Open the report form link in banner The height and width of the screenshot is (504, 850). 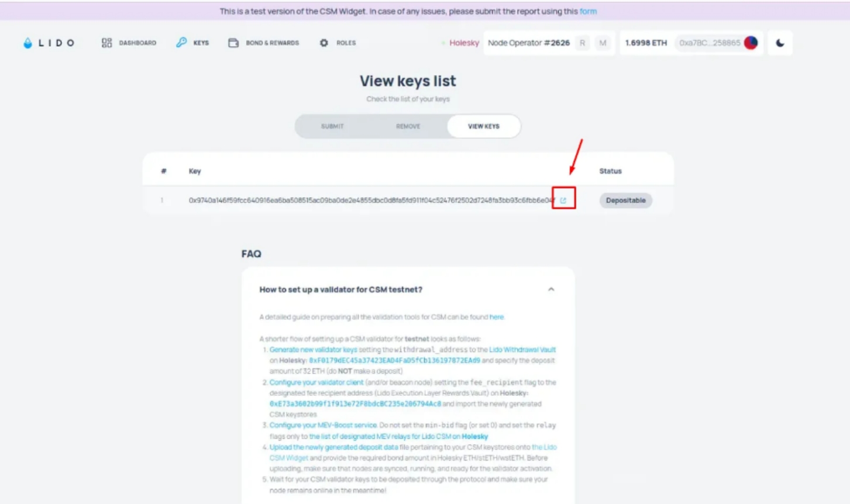coord(588,11)
